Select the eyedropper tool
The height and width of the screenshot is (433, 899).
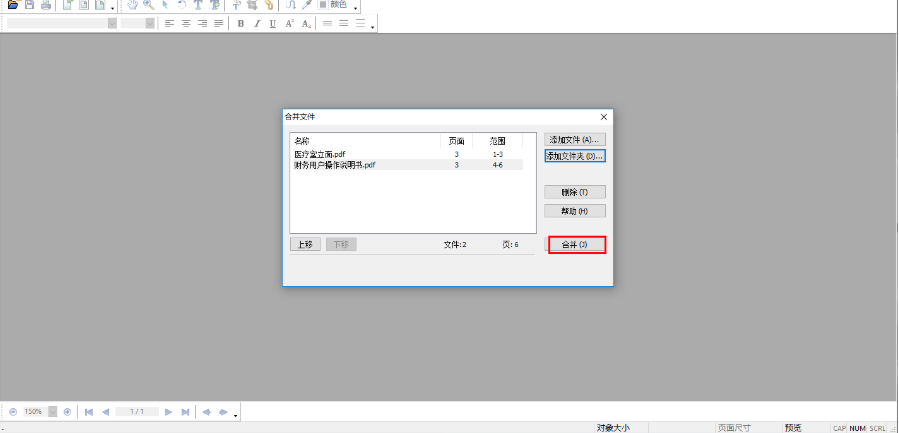pyautogui.click(x=306, y=5)
